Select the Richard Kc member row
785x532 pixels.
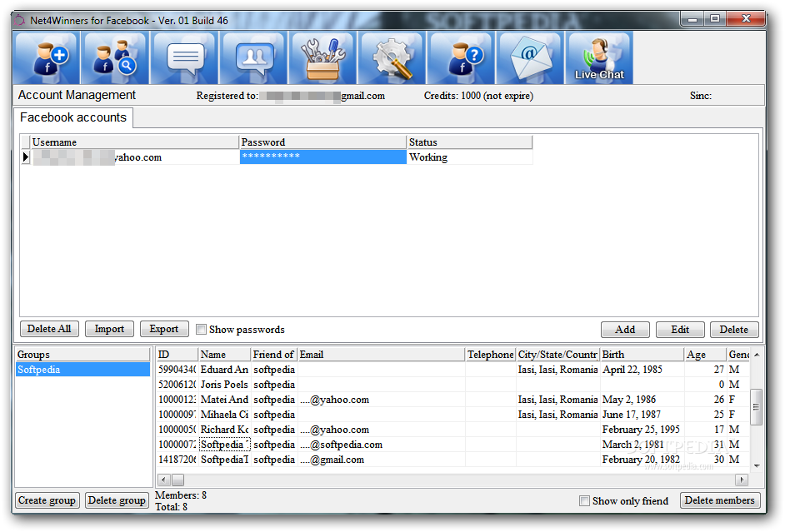[x=453, y=430]
